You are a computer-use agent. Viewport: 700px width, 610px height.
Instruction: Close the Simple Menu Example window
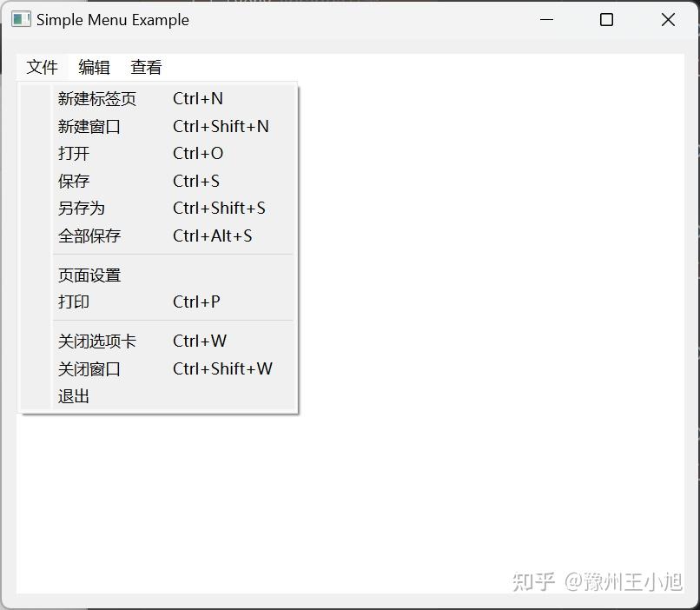click(x=668, y=19)
